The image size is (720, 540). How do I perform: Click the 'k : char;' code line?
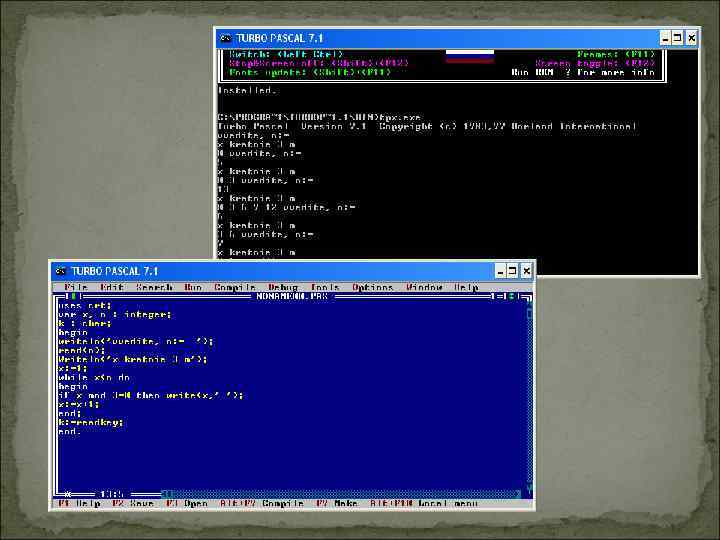point(85,324)
